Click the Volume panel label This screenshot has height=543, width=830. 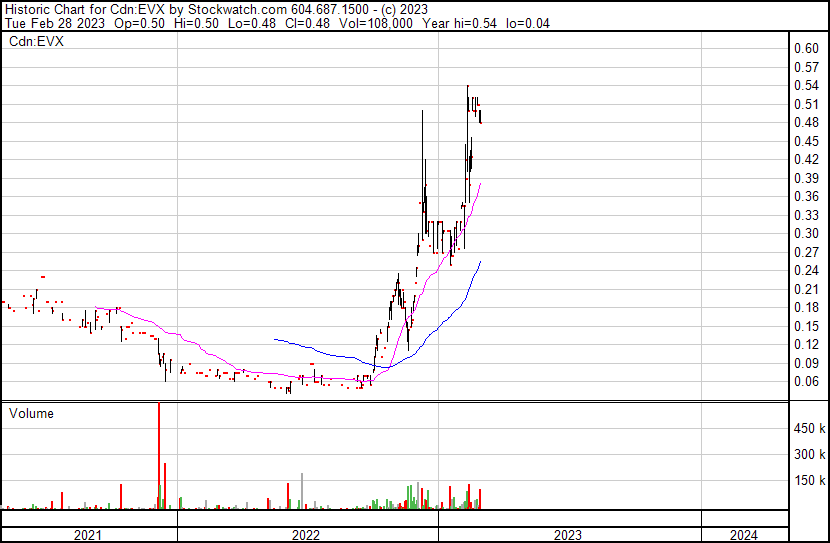coord(31,413)
